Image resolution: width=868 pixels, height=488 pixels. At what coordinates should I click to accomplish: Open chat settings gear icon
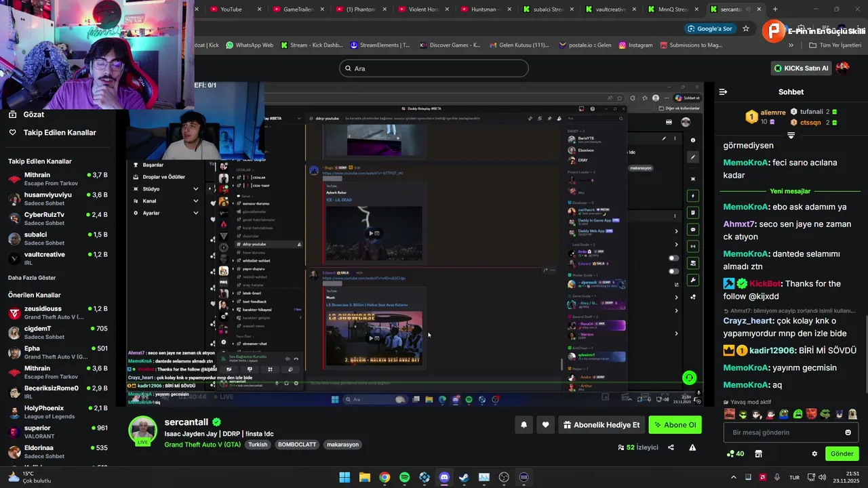(x=814, y=453)
